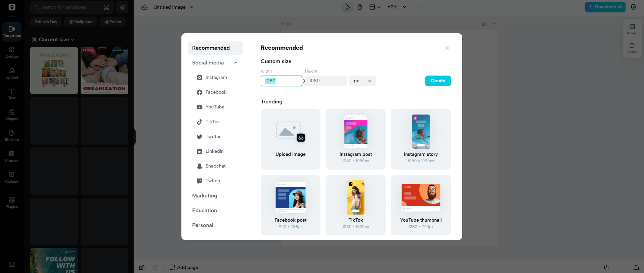Open keyboard shortcuts icon at sidebar bottom
Screen dimensions: 644x273
click(12, 264)
